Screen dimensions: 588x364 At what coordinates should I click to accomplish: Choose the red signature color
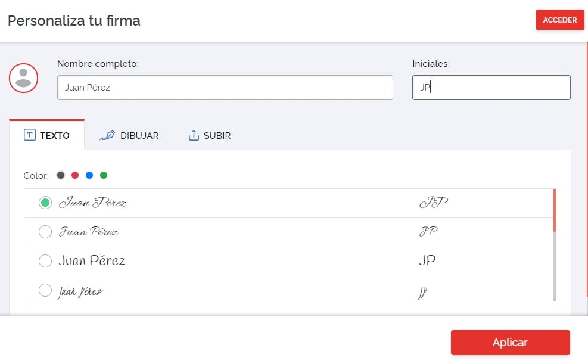75,175
